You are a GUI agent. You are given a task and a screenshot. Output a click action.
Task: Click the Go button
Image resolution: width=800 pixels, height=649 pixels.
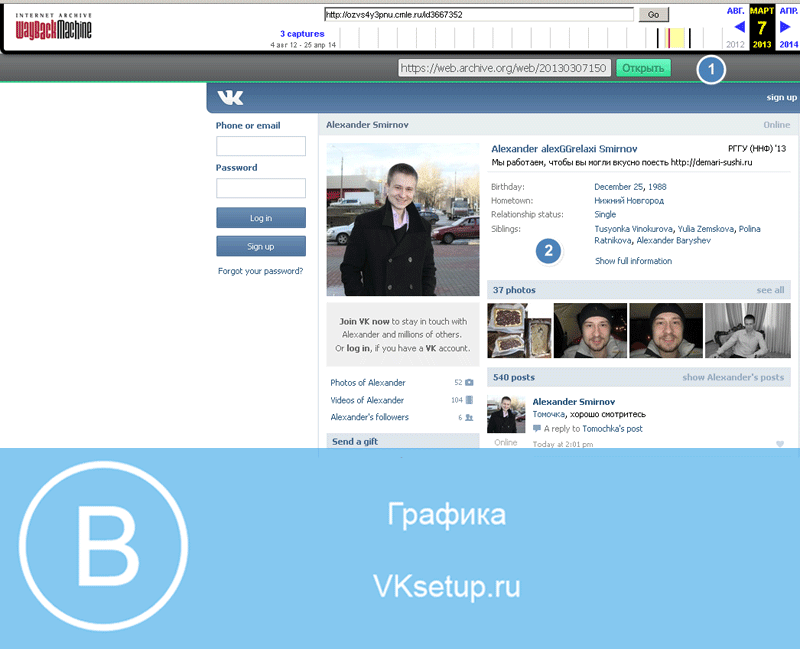coord(654,14)
